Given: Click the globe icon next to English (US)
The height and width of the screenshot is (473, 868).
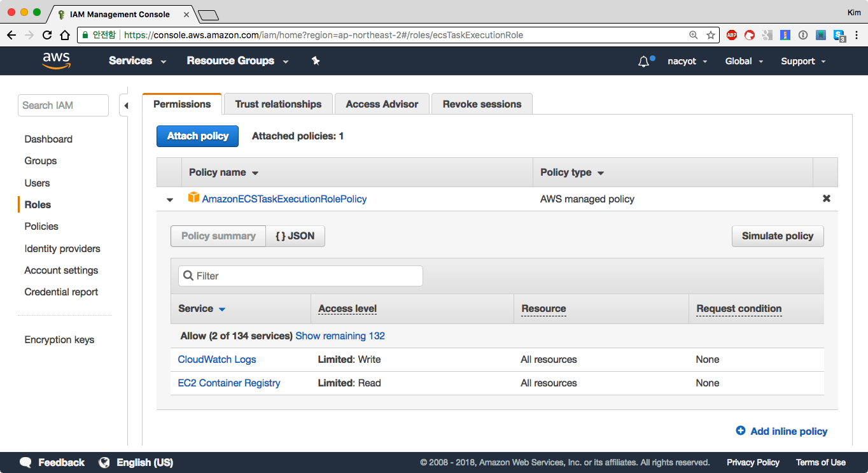Looking at the screenshot, I should tap(104, 462).
